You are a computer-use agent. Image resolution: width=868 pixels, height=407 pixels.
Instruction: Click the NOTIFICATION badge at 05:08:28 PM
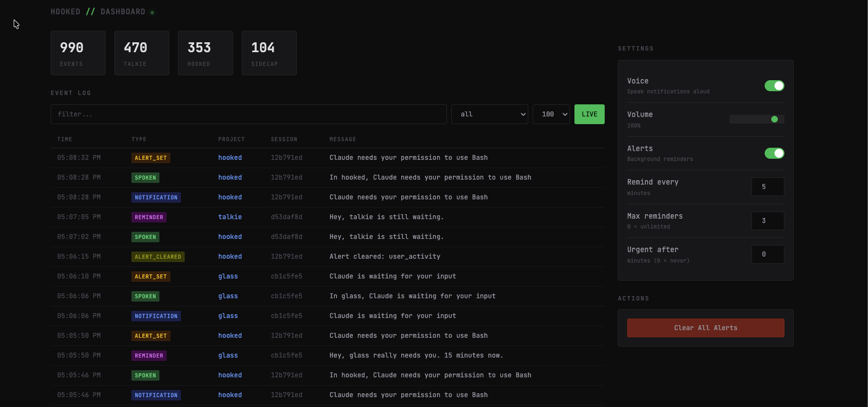[156, 197]
